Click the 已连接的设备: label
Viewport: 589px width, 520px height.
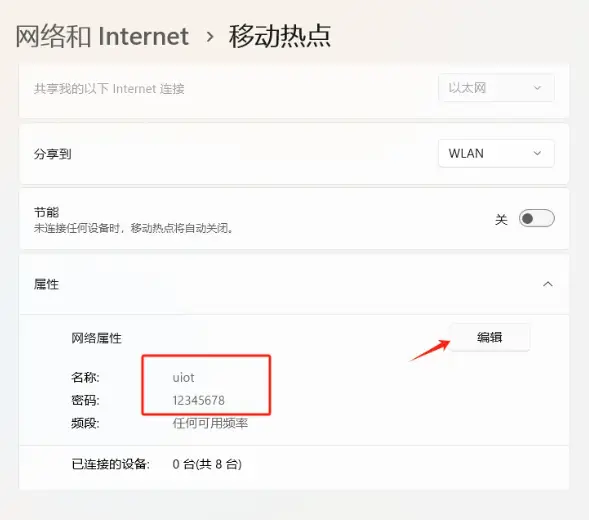click(x=110, y=464)
